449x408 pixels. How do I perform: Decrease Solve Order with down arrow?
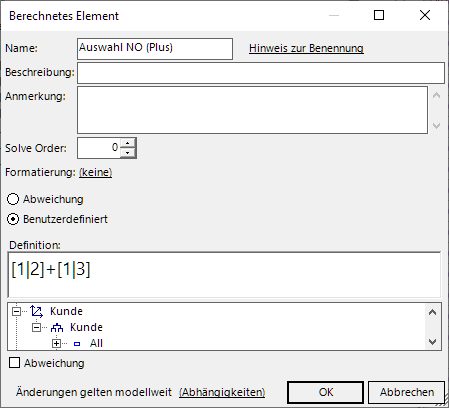[x=128, y=153]
